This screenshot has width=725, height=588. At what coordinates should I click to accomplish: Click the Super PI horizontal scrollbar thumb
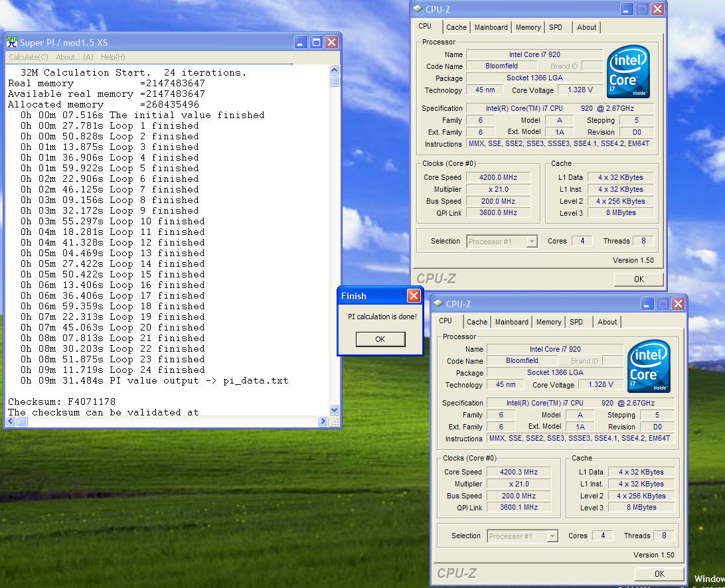[x=22, y=421]
